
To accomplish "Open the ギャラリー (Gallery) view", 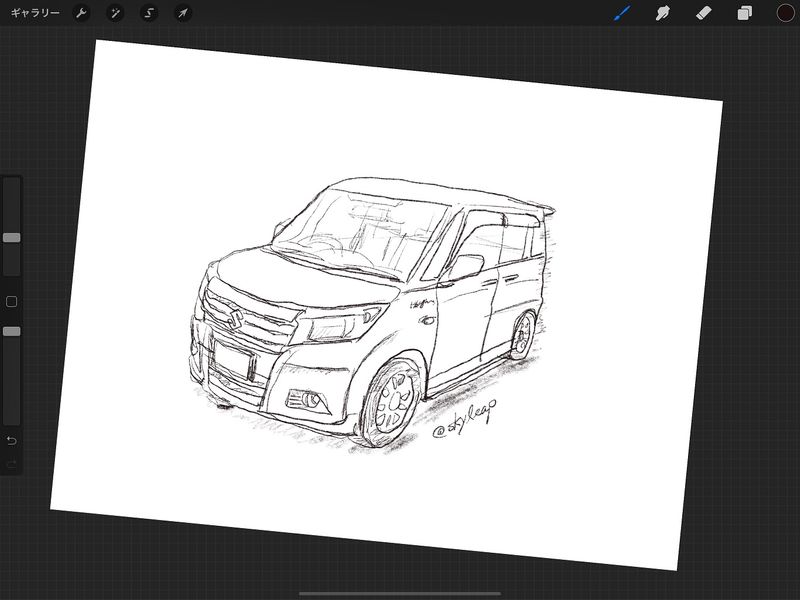I will (x=35, y=13).
